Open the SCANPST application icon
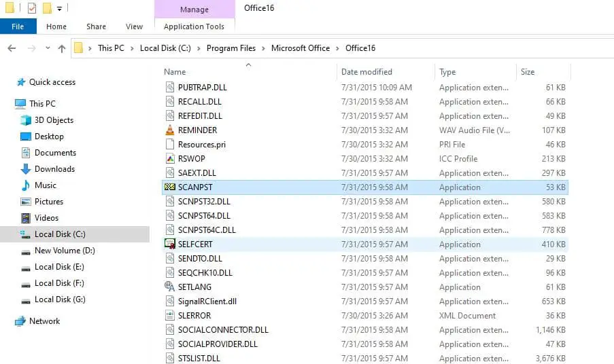Screen dimensions: 614x364 pos(169,187)
